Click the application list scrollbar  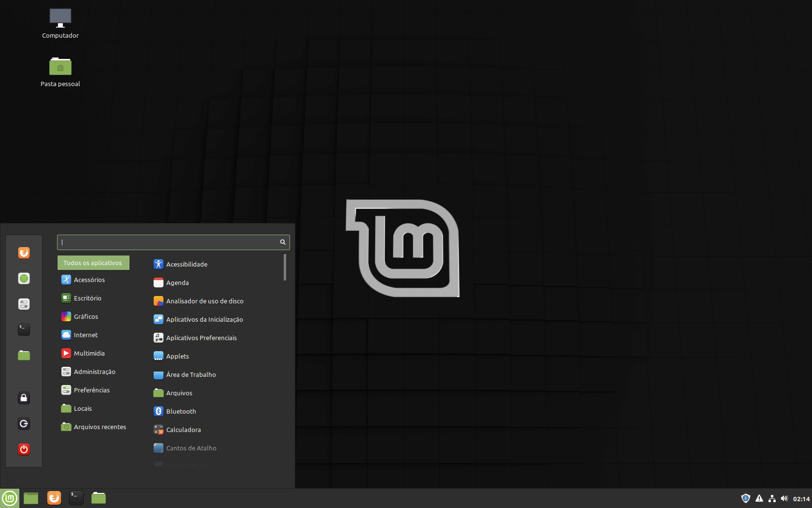[x=285, y=267]
